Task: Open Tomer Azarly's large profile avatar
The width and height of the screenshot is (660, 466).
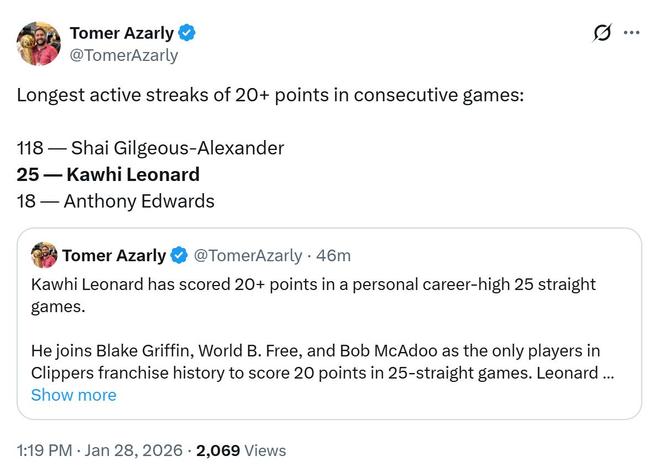Action: (39, 44)
